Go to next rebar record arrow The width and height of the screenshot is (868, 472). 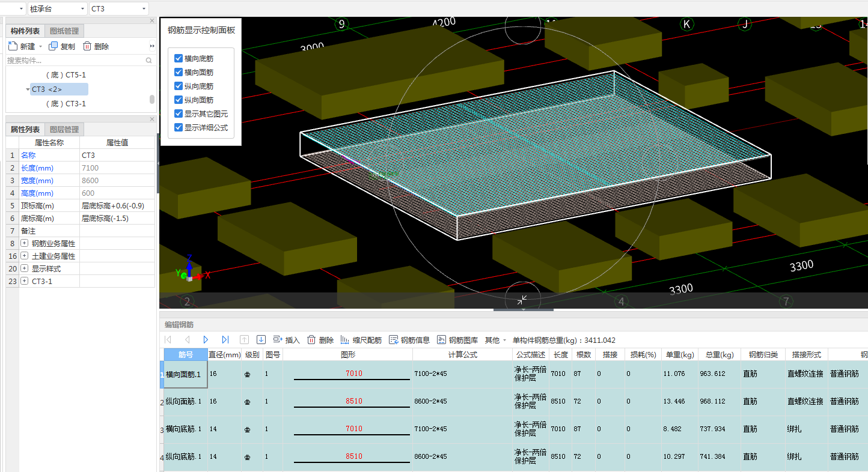point(206,340)
